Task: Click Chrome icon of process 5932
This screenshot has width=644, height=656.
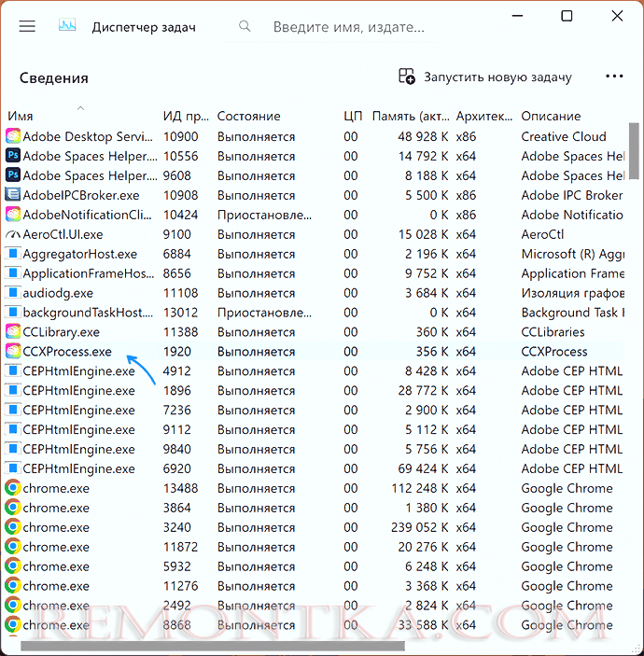Action: point(13,566)
